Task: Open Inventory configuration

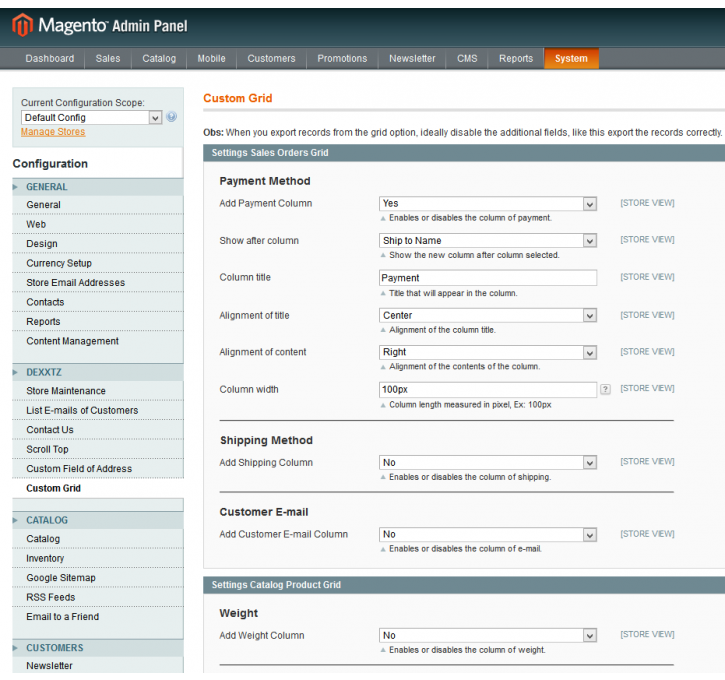Action: [98, 558]
